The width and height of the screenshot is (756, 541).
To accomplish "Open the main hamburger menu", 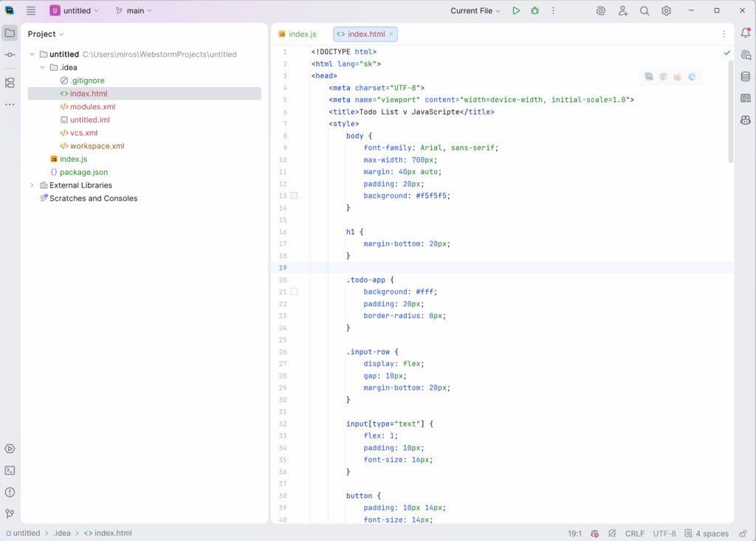I will 31,10.
